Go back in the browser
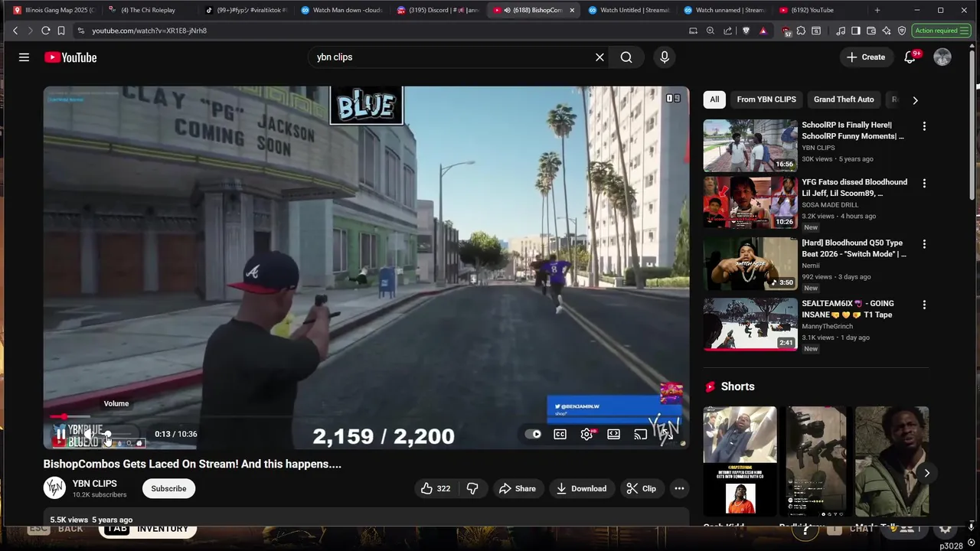 pos(15,31)
